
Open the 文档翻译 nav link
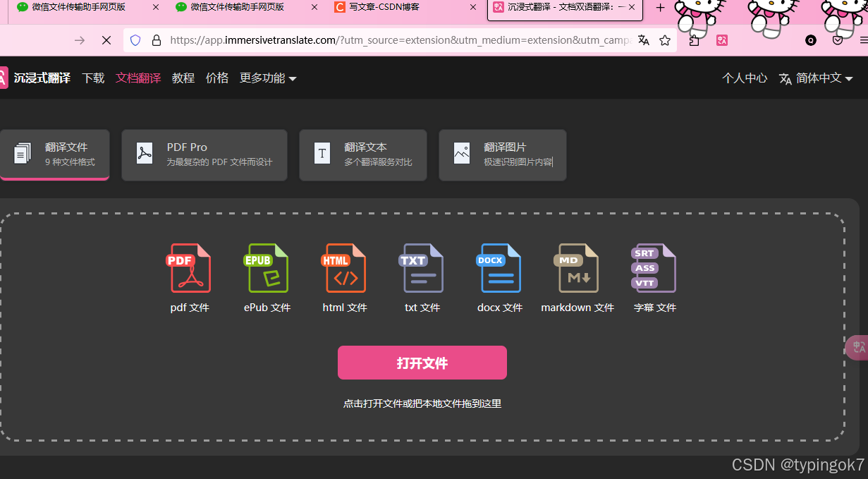click(x=138, y=78)
